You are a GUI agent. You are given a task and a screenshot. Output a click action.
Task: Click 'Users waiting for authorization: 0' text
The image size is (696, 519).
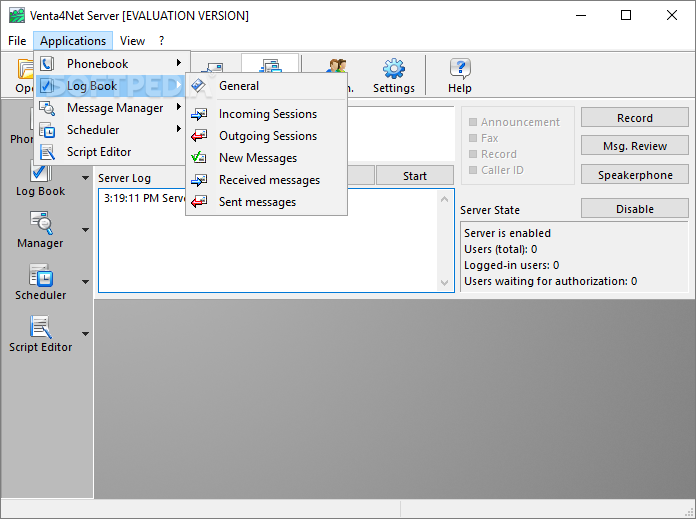(x=550, y=281)
